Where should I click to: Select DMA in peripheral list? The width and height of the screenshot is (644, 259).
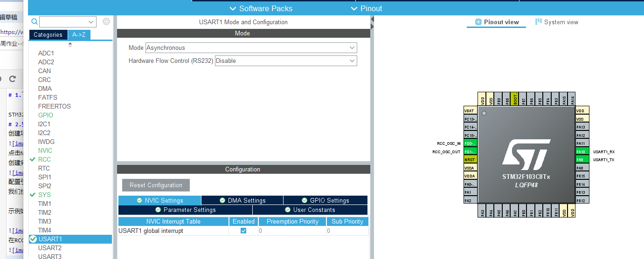coord(45,89)
